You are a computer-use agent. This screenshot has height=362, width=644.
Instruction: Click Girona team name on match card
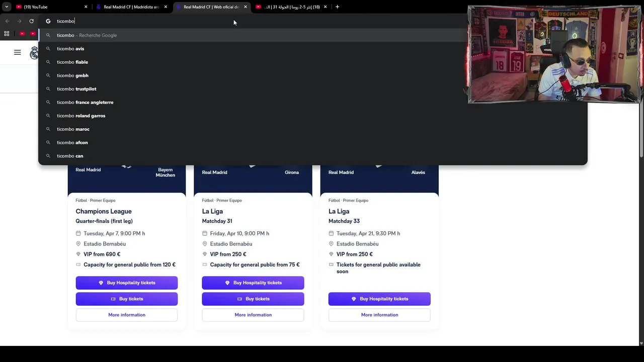click(292, 172)
